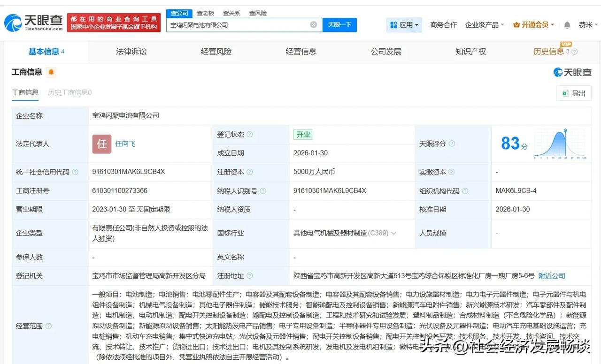Click help icon next to 注册资本

(250, 172)
